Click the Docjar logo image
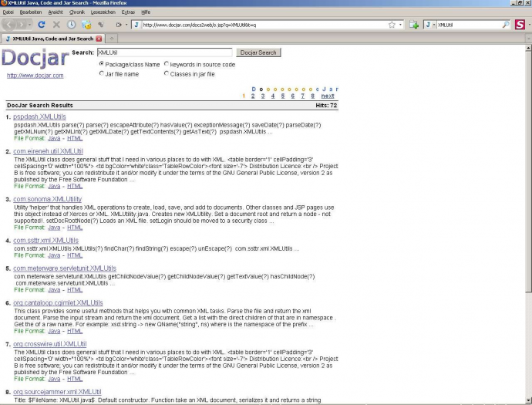The image size is (532, 405). pos(35,58)
